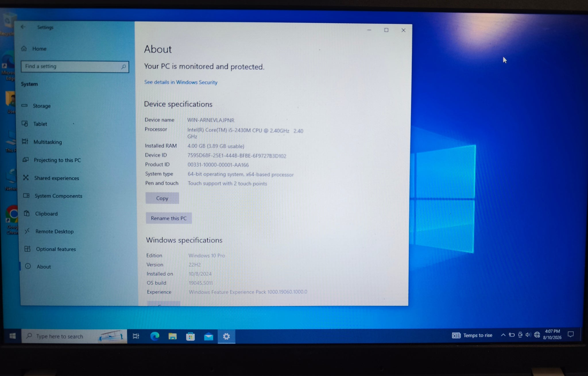
Task: Go back with the Settings back arrow
Action: click(23, 27)
